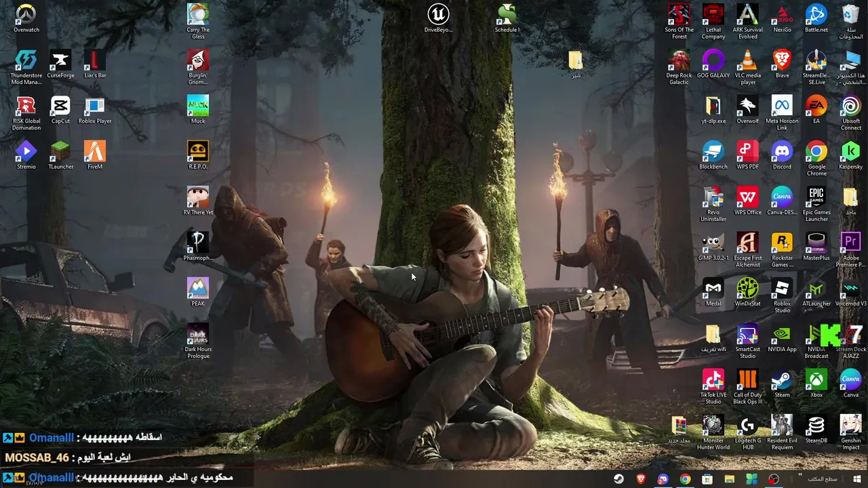
Task: Launch Thunderstore Mod Manager icon
Action: tap(26, 67)
